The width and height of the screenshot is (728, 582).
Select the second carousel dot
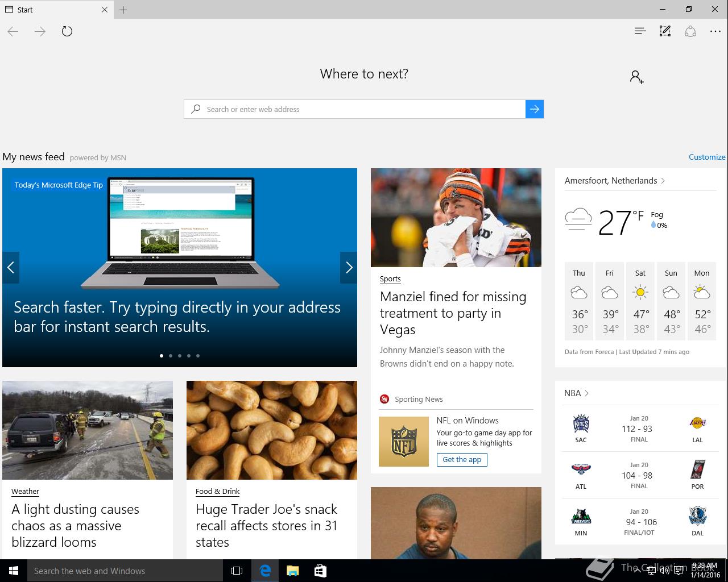coord(171,356)
